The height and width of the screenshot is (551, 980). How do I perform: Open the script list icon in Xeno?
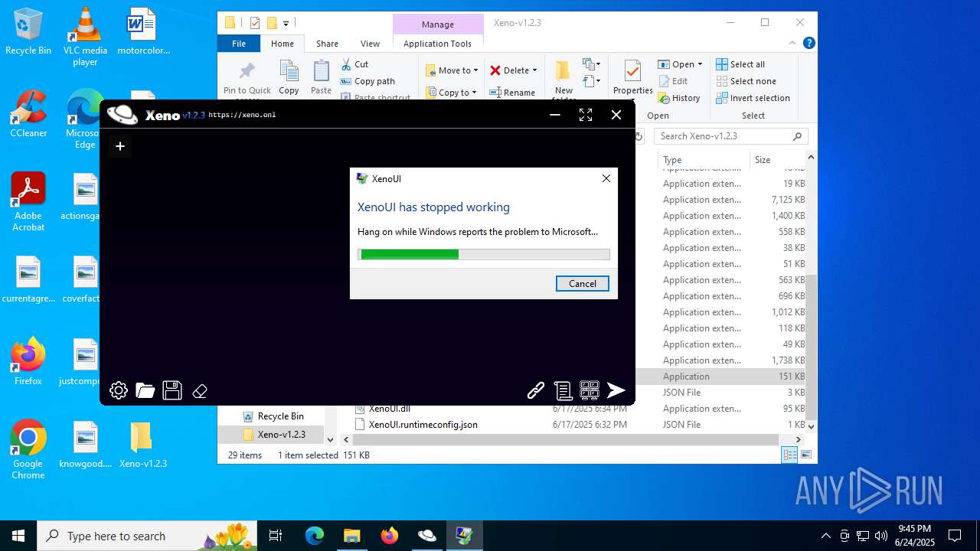563,391
